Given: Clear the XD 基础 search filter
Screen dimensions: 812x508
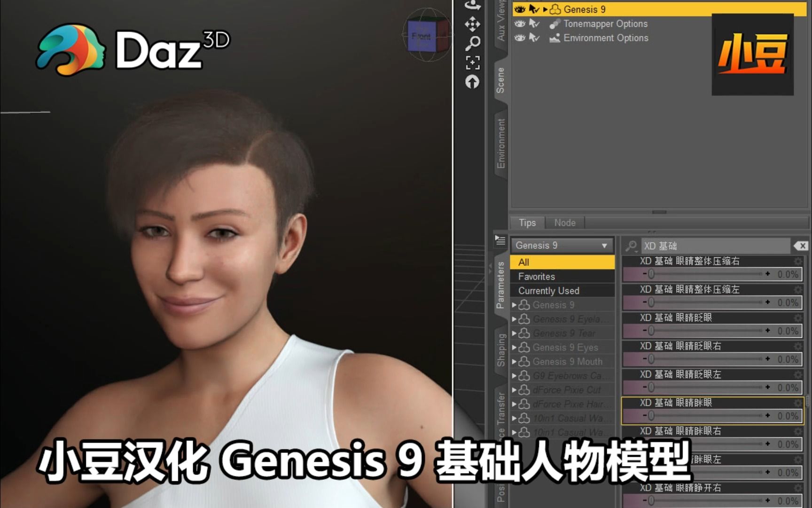Looking at the screenshot, I should [800, 246].
